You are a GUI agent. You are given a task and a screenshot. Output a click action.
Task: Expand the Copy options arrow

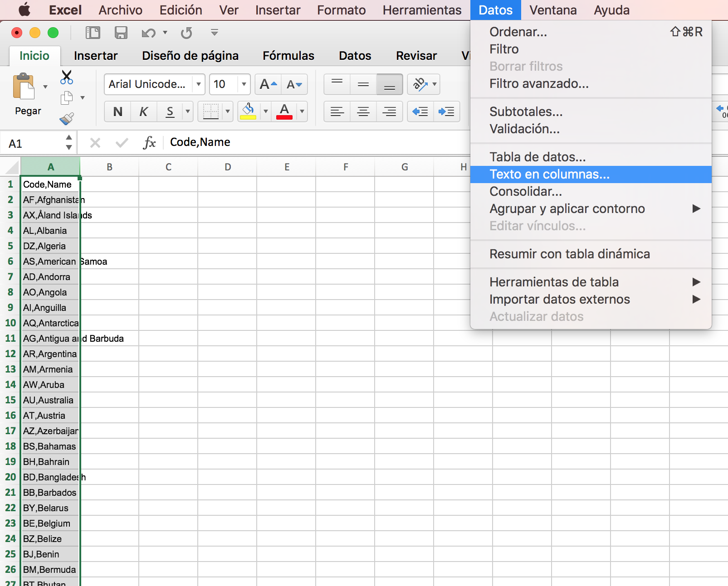pyautogui.click(x=83, y=98)
